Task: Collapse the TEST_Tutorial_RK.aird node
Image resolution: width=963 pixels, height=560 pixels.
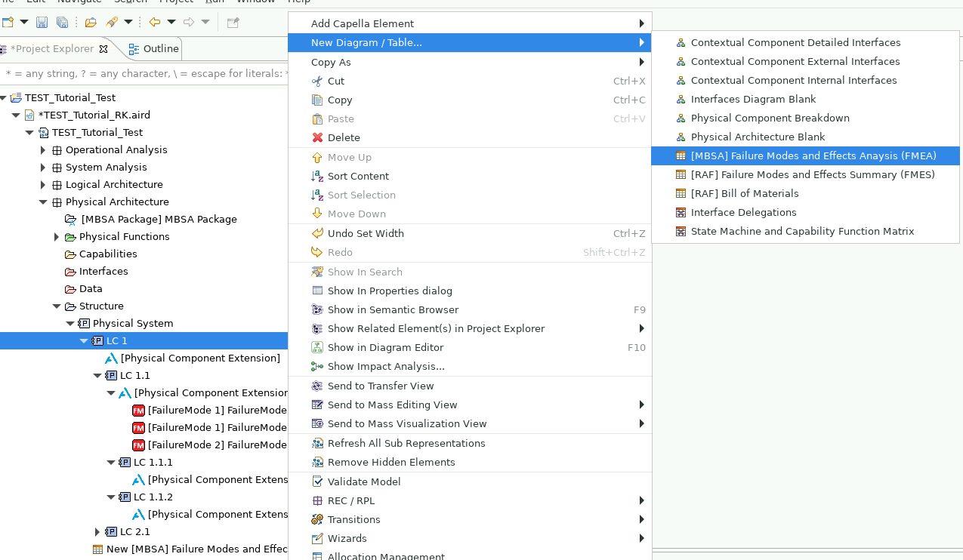Action: tap(16, 115)
